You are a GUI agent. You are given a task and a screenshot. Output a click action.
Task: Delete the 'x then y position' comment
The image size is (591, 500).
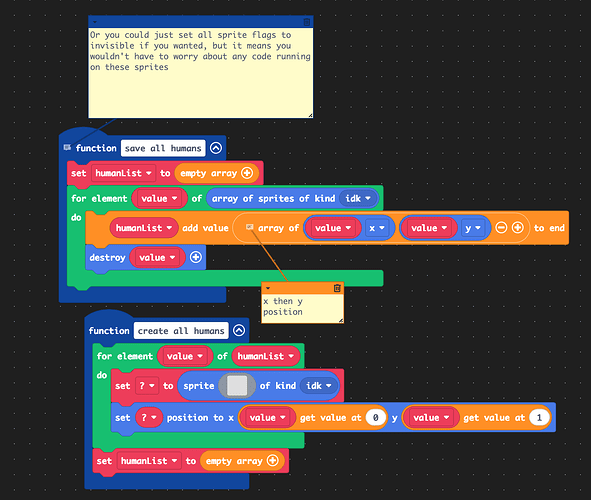point(337,288)
